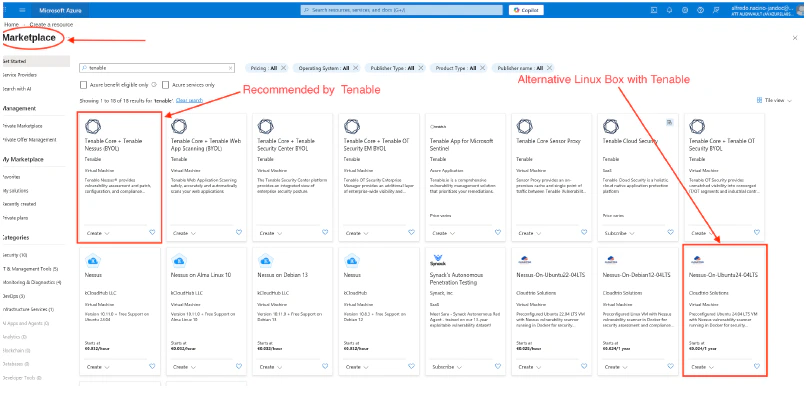
Task: Favorite the Tenable Web App Scanning card
Action: 239,233
